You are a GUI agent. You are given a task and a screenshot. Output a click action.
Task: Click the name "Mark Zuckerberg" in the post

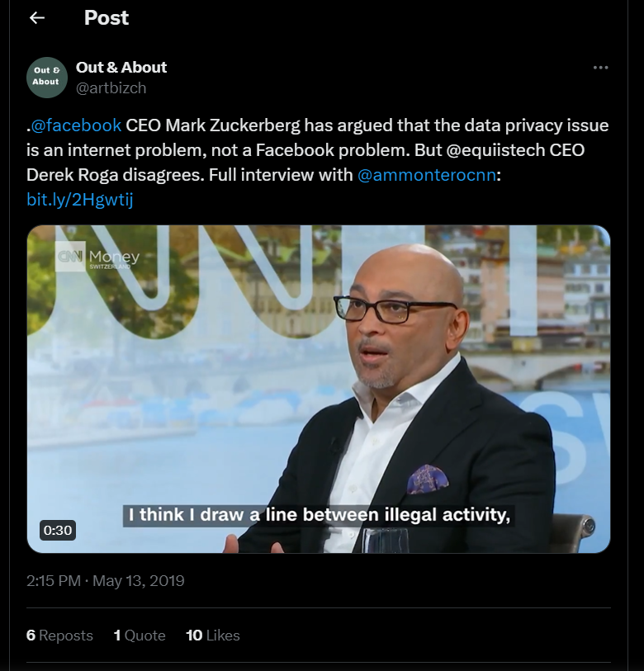click(x=233, y=125)
